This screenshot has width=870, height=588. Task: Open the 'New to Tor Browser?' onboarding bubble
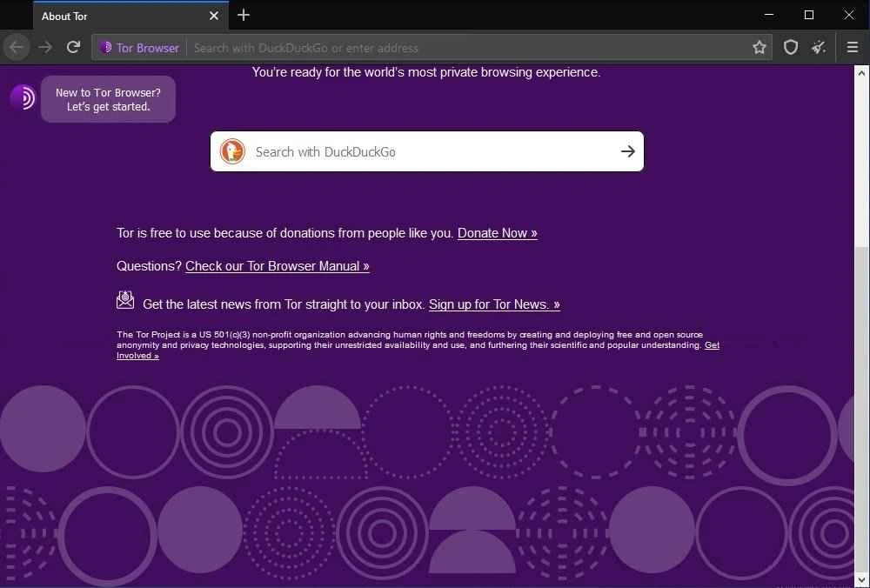coord(108,99)
